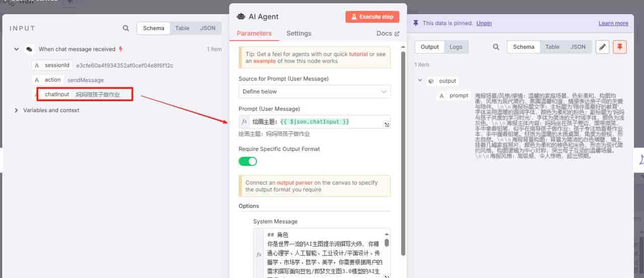Click the Unpin link
The image size is (644, 278).
point(484,23)
